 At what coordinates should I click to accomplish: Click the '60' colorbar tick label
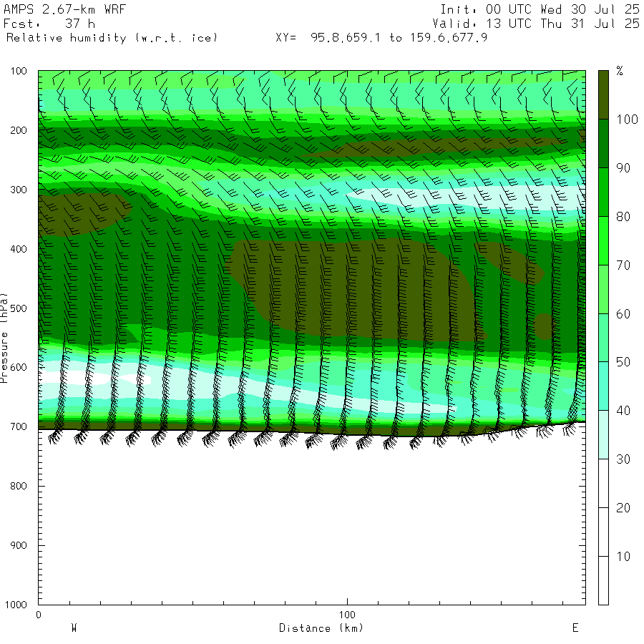click(x=623, y=314)
